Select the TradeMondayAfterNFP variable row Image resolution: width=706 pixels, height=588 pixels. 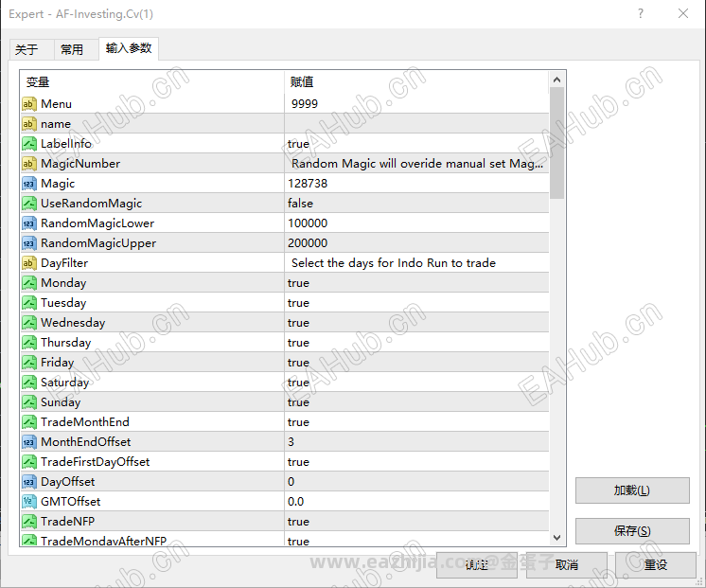click(285, 539)
